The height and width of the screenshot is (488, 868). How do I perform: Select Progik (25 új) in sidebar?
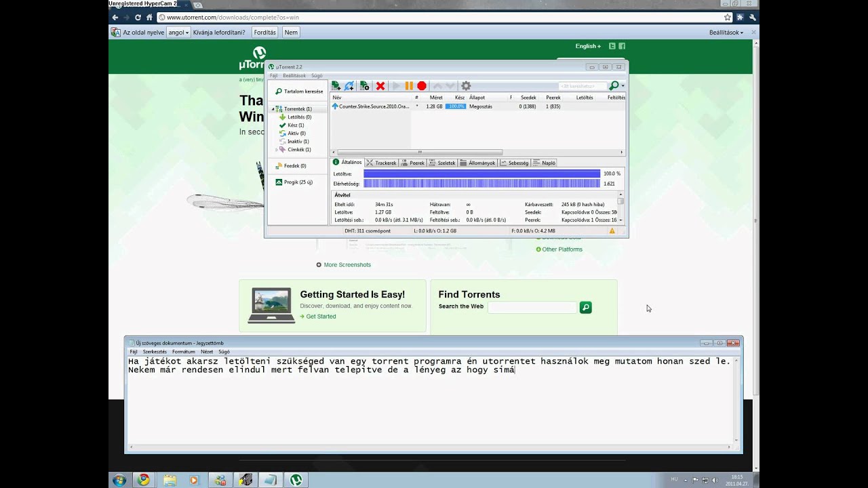click(x=294, y=182)
